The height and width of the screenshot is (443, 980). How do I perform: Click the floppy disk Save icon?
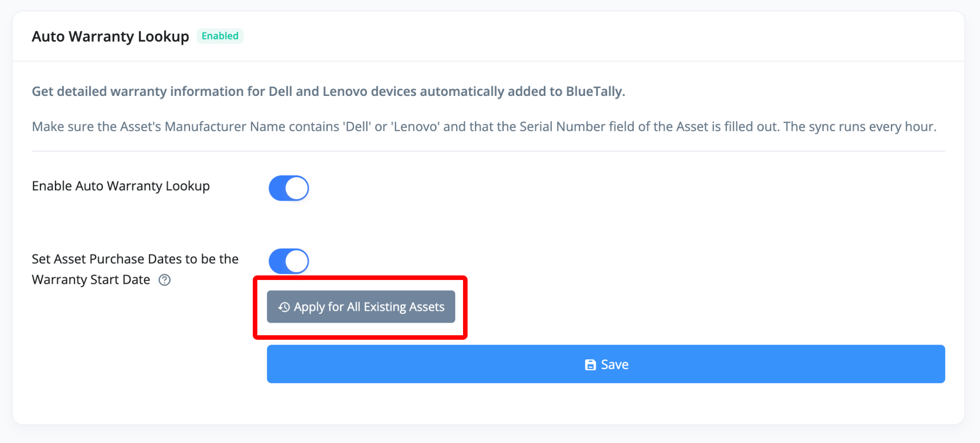[590, 365]
